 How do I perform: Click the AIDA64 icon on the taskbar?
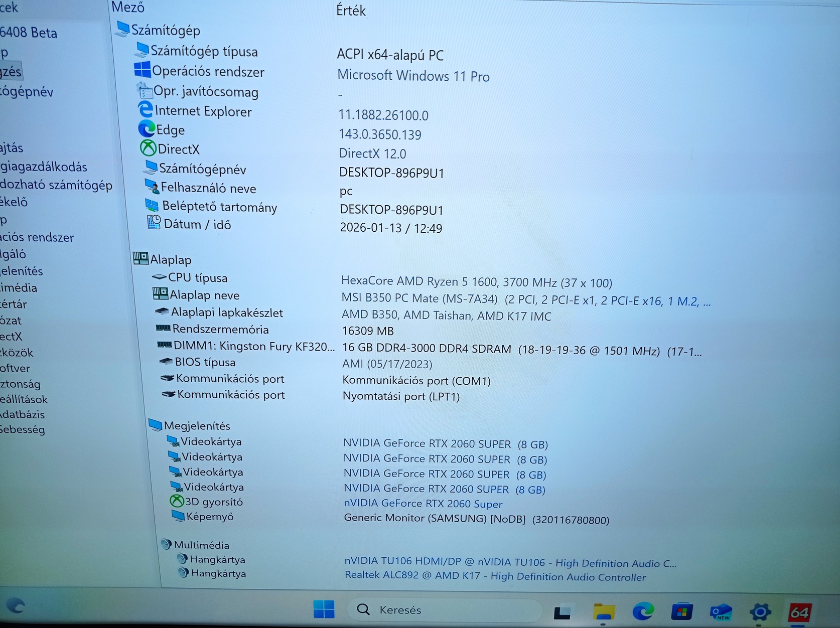(x=799, y=612)
